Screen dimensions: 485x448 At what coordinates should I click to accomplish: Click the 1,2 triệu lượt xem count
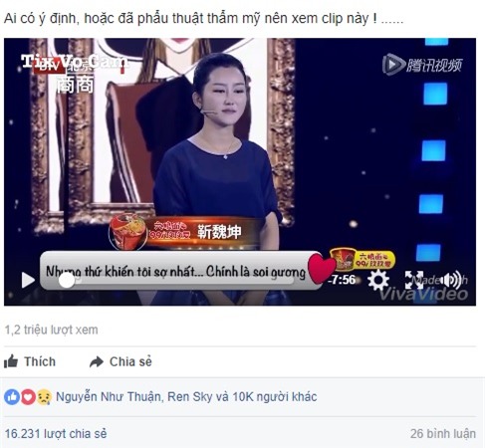click(51, 330)
